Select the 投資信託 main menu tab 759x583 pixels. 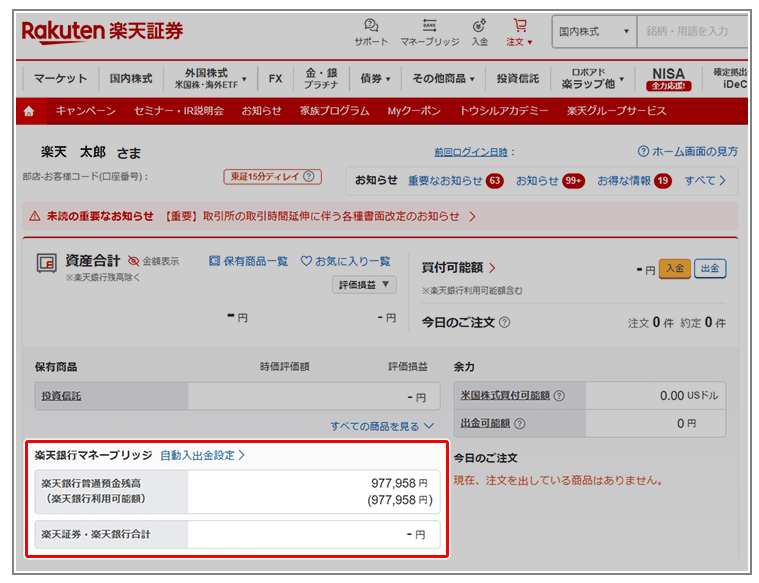[517, 78]
